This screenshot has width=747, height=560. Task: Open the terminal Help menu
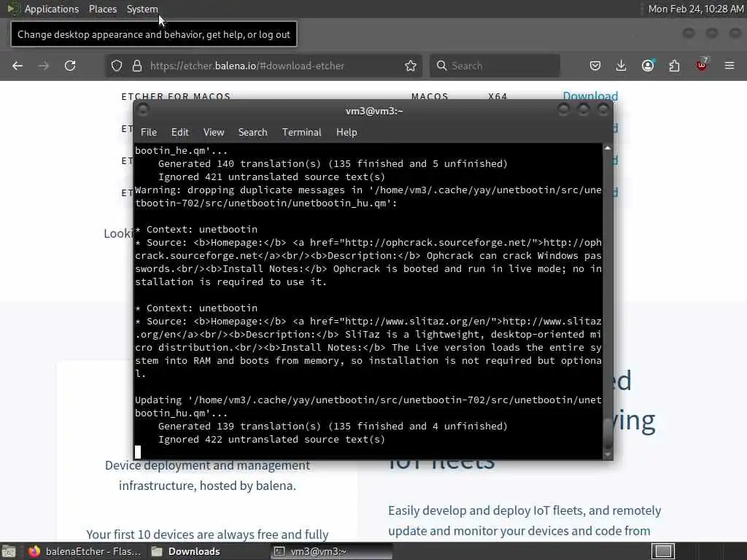coord(347,133)
